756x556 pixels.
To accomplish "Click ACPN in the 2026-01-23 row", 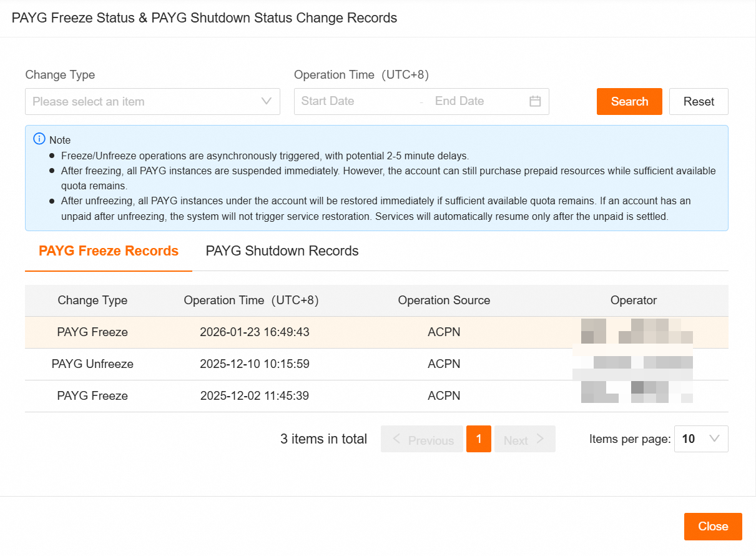I will click(444, 332).
